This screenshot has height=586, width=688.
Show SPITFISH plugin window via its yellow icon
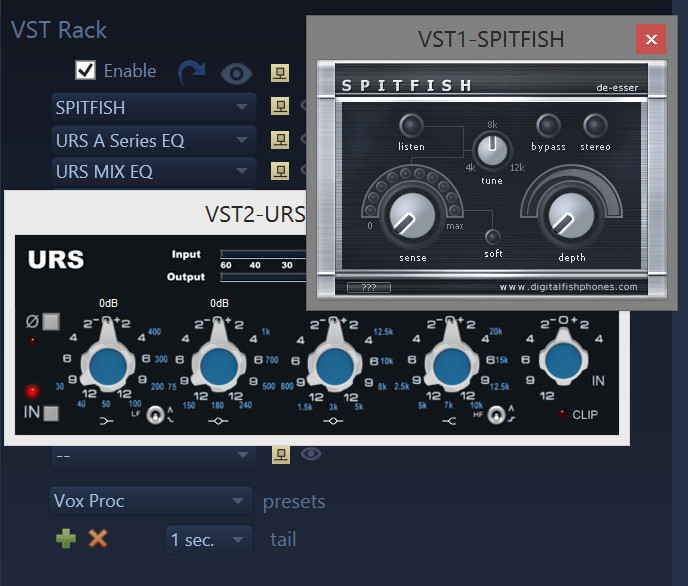click(280, 106)
